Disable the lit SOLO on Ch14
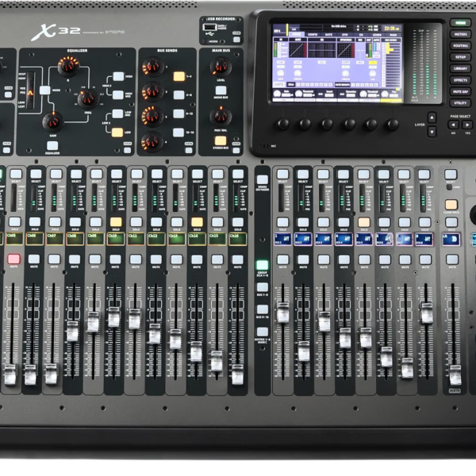Image resolution: width=476 pixels, height=476 pixels. click(197, 222)
